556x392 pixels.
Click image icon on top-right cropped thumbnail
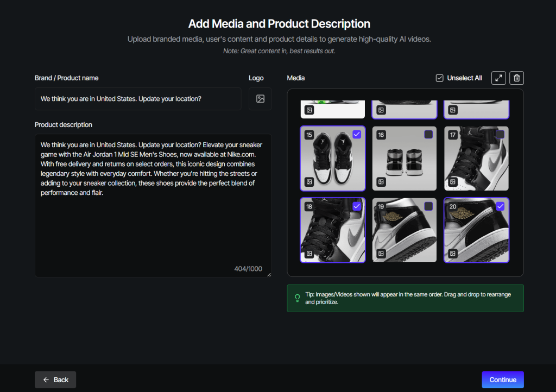[452, 110]
